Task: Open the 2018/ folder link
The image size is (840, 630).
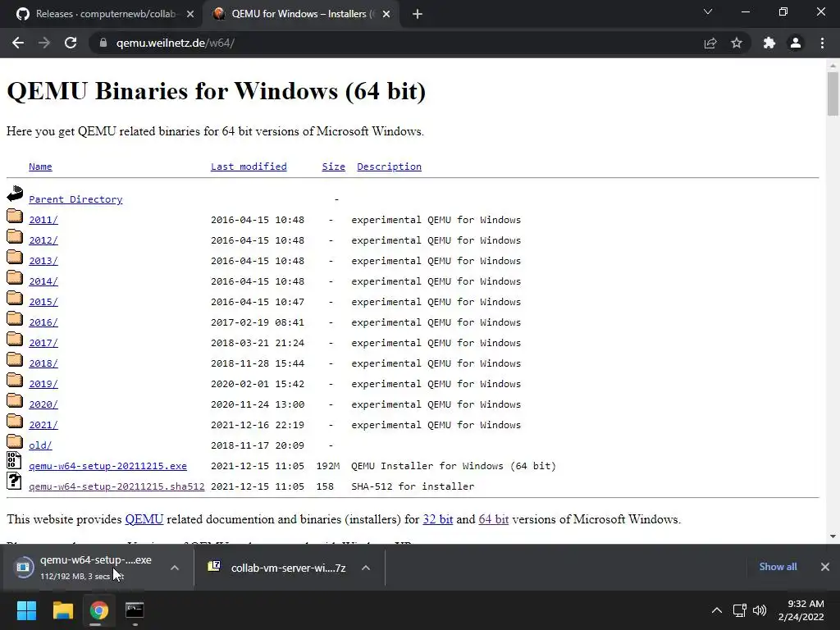Action: [43, 363]
